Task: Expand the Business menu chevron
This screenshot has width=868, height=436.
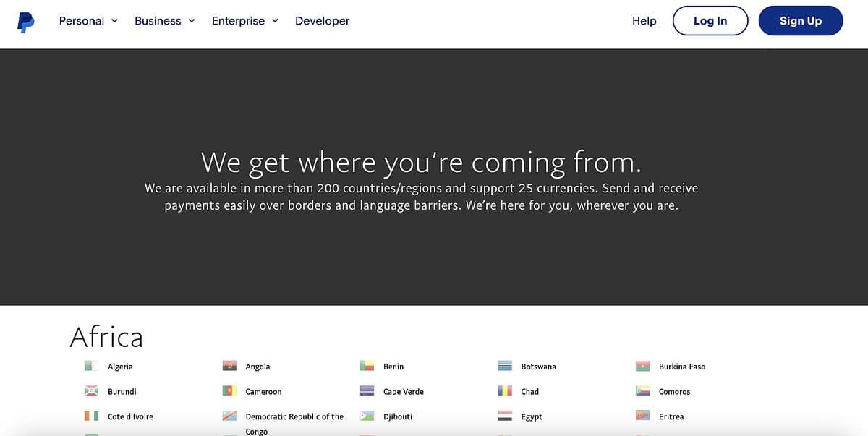Action: [x=192, y=21]
